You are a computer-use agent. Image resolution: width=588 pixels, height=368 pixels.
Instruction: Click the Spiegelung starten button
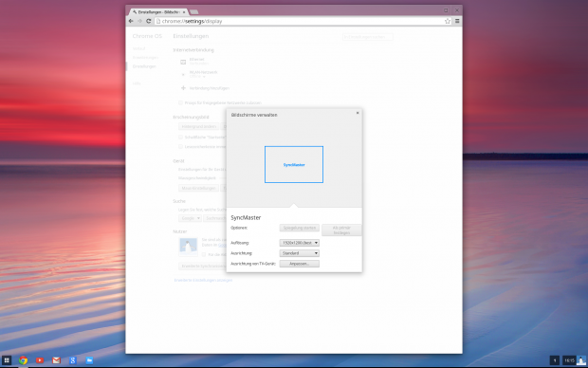click(300, 228)
